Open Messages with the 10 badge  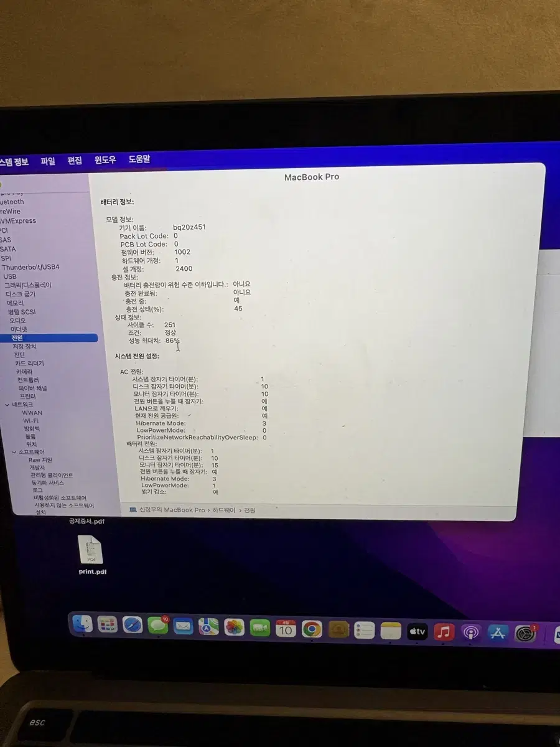click(x=158, y=626)
